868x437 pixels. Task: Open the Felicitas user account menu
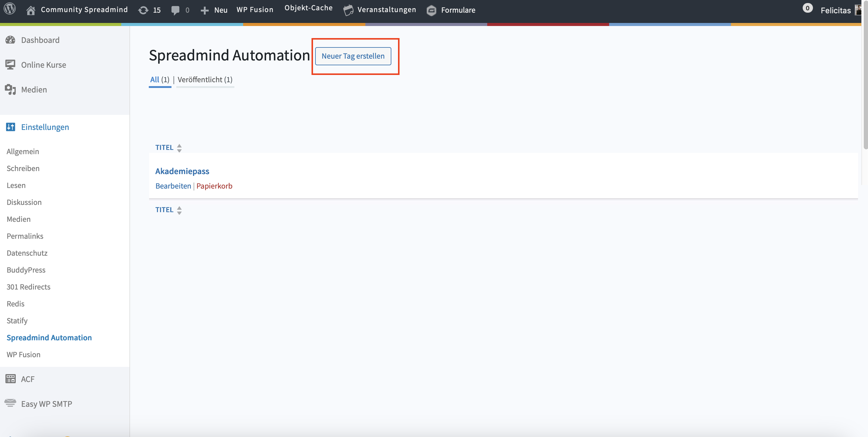click(x=835, y=11)
